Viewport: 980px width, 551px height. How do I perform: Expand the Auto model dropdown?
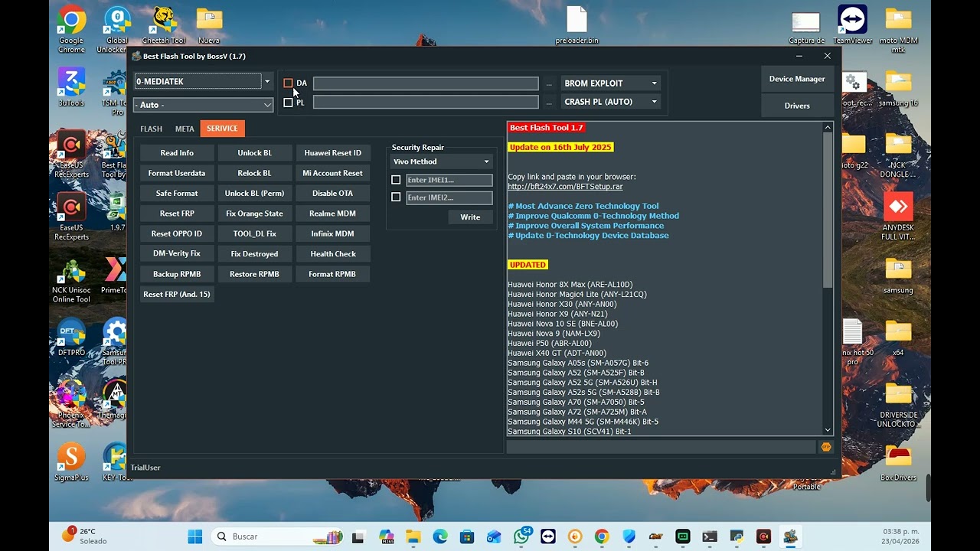[203, 105]
